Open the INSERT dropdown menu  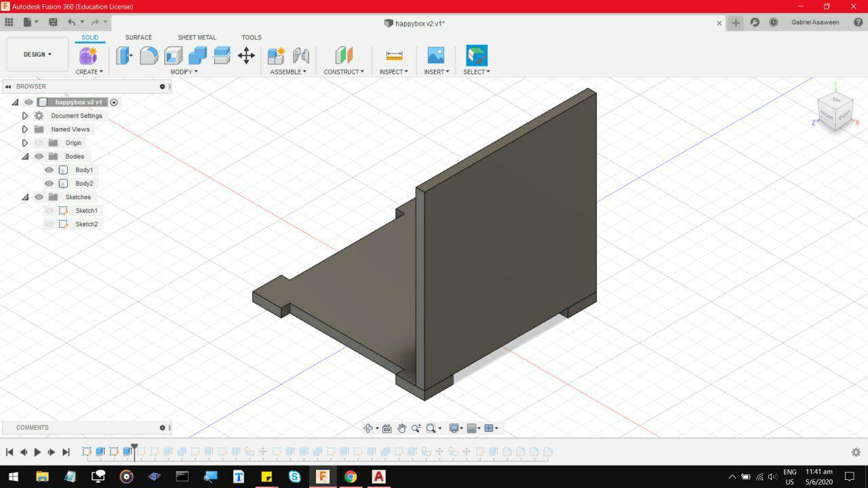click(x=437, y=72)
